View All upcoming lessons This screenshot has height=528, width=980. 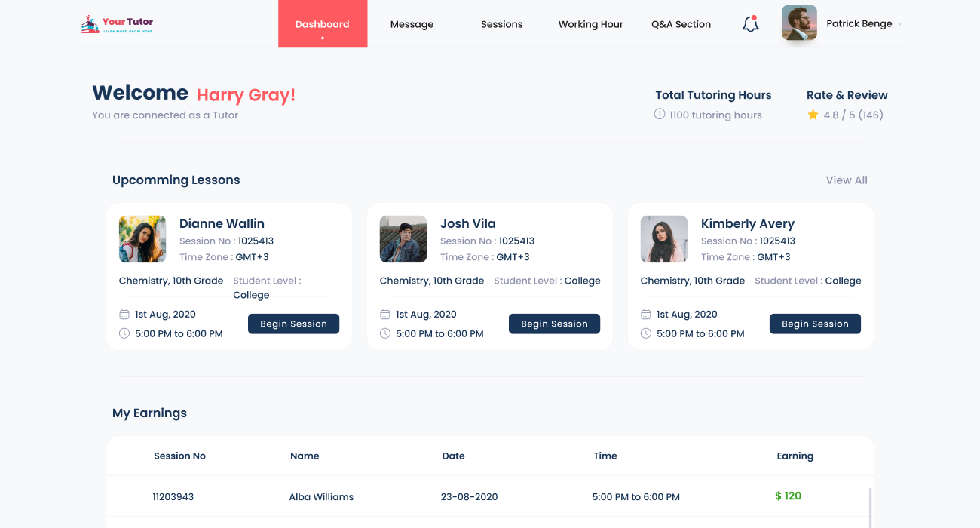pyautogui.click(x=846, y=180)
